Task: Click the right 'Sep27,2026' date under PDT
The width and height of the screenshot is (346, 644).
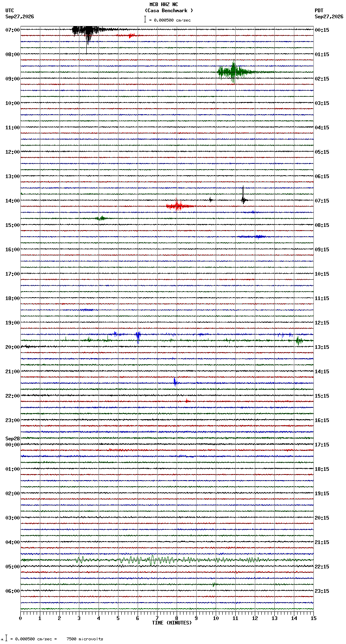Action: click(329, 17)
